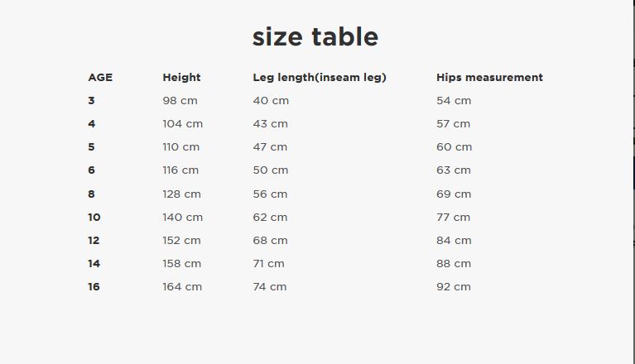The image size is (635, 364).
Task: Select the 84 cm hips measurement
Action: (x=454, y=240)
